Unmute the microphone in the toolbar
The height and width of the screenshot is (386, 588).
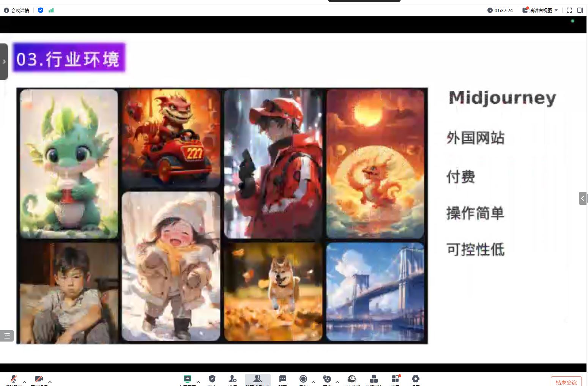[14, 379]
